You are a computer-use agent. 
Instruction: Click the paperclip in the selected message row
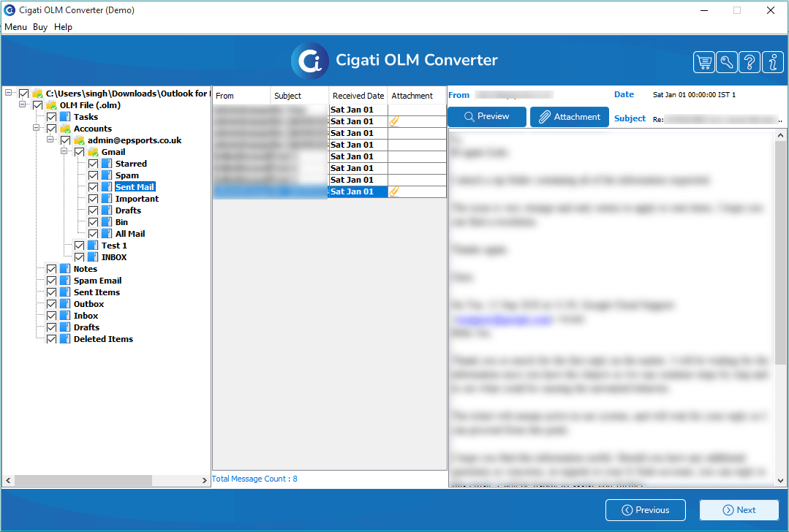pos(394,191)
